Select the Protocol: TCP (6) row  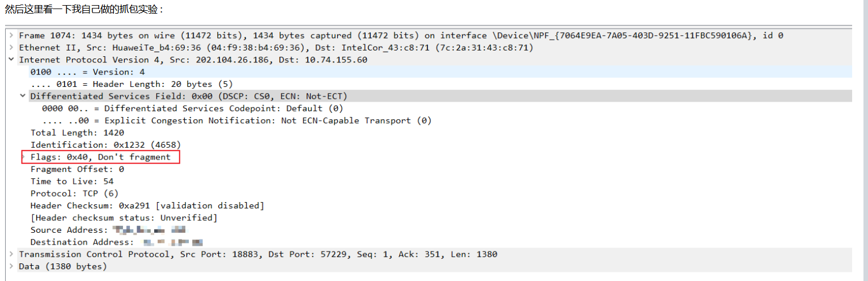coord(74,194)
